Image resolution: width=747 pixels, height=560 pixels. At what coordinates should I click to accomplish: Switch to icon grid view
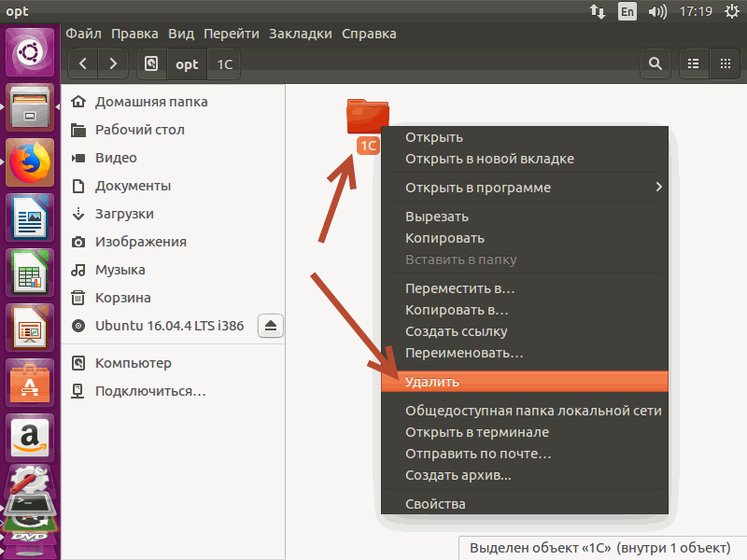click(x=724, y=64)
